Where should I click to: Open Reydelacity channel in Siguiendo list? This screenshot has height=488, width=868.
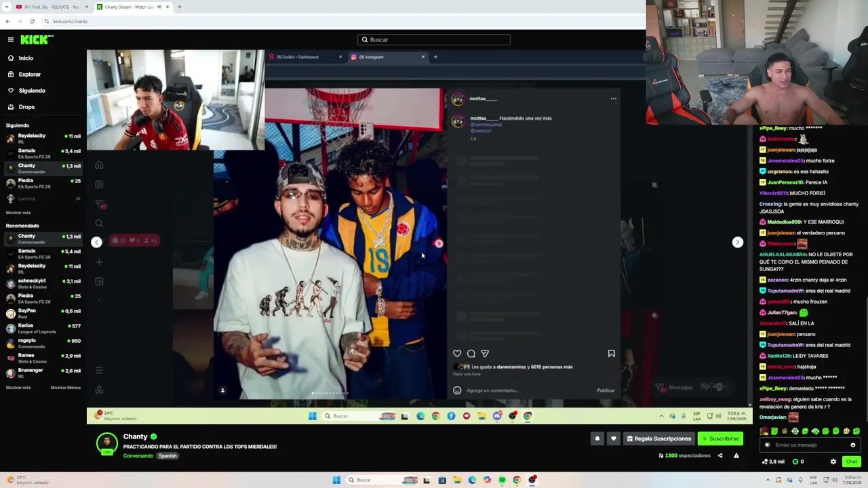click(43, 139)
